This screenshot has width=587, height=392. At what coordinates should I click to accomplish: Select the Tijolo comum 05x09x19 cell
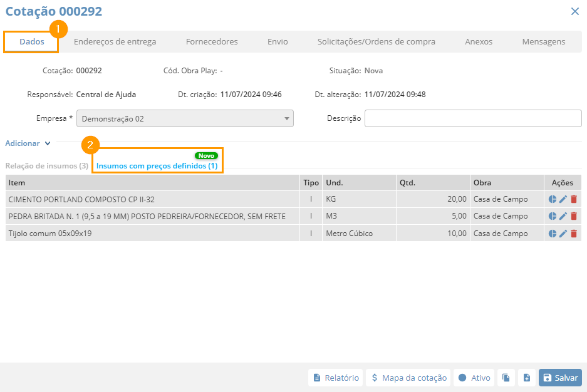click(152, 234)
